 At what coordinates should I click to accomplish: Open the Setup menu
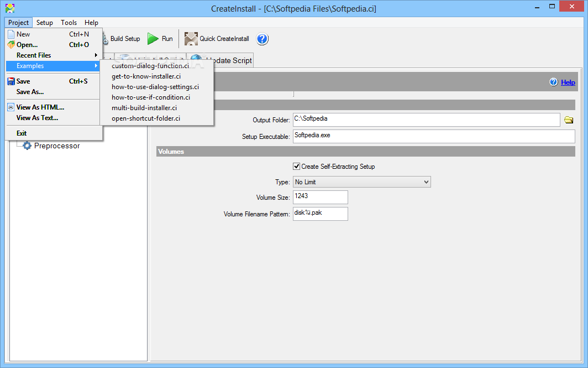pos(45,23)
